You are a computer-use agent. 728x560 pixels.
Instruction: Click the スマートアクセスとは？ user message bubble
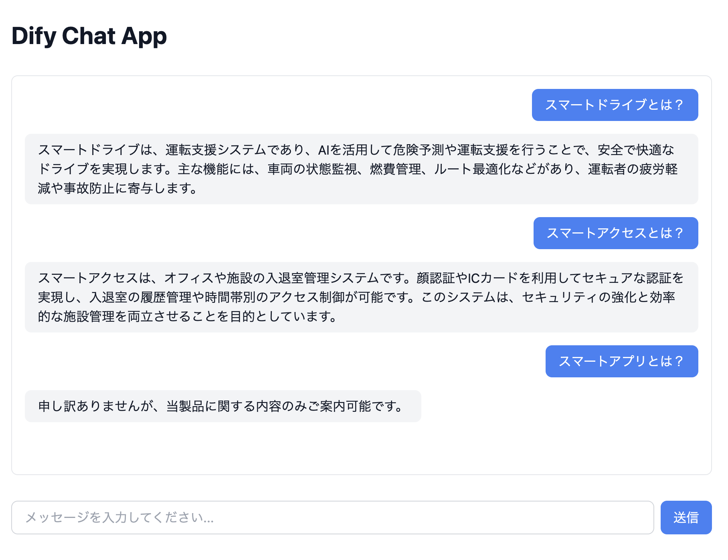[616, 233]
